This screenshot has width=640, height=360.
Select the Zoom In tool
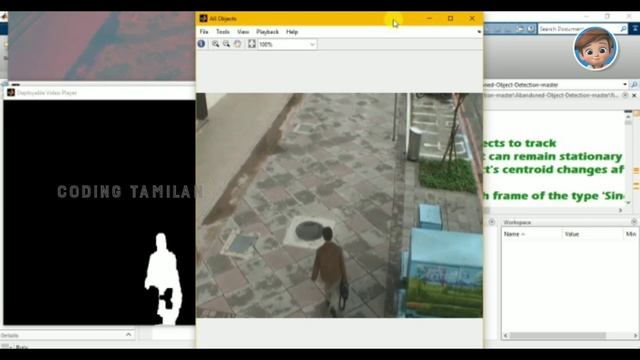[215, 44]
